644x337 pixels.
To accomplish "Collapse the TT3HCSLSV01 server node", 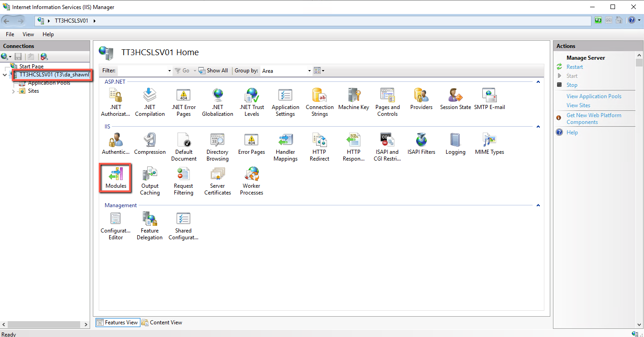I will (x=5, y=75).
